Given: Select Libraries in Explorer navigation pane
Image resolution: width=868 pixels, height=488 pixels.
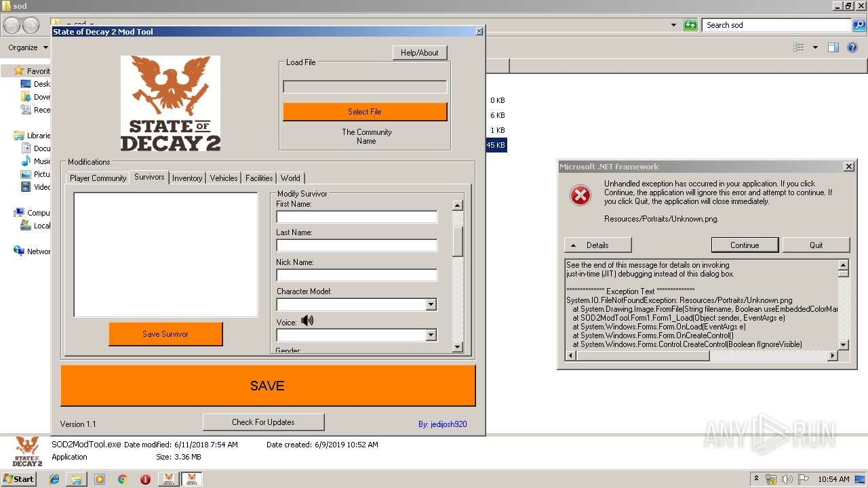Looking at the screenshot, I should click(x=33, y=136).
